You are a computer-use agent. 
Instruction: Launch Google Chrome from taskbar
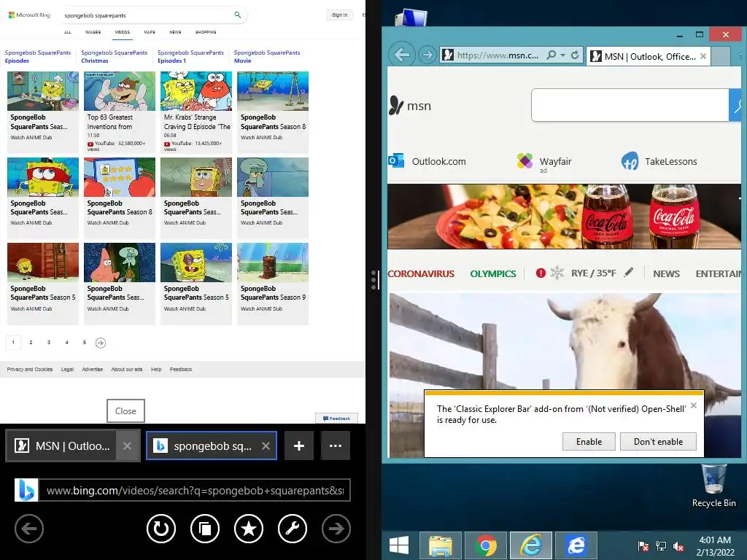click(x=485, y=545)
